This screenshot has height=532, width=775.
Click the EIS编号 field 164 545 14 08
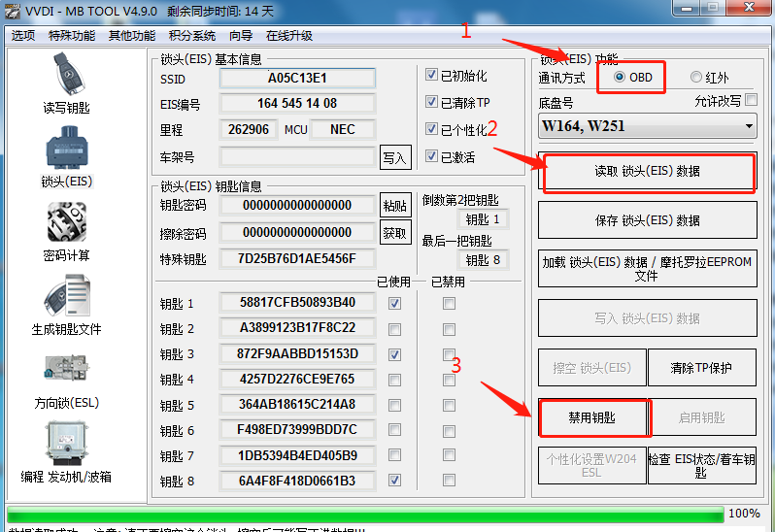(297, 103)
